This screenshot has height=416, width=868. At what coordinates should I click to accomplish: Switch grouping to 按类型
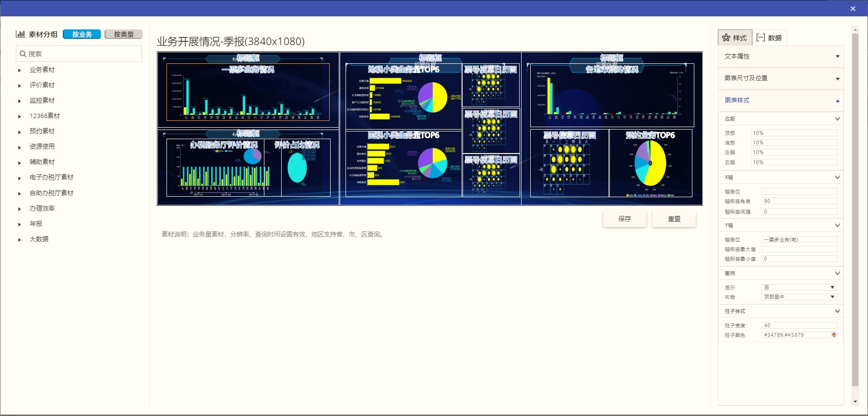[x=124, y=34]
